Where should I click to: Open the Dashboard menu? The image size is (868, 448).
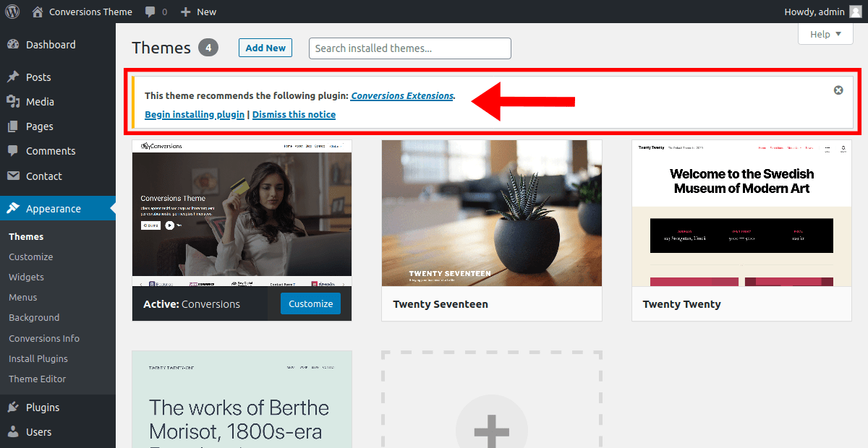click(58, 45)
